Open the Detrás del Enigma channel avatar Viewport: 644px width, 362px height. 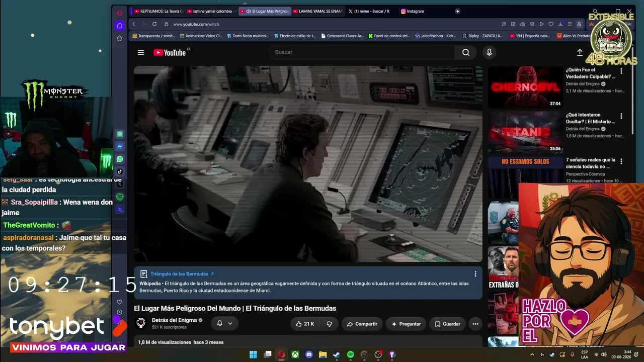coord(141,323)
